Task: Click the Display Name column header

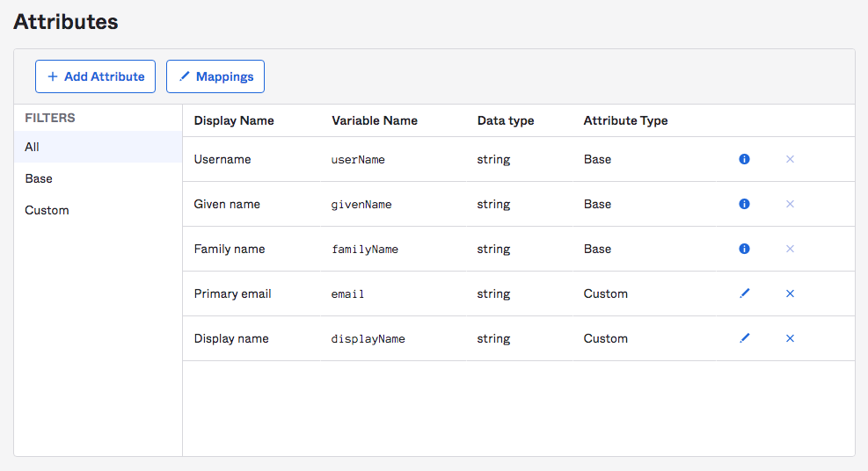Action: click(x=234, y=120)
